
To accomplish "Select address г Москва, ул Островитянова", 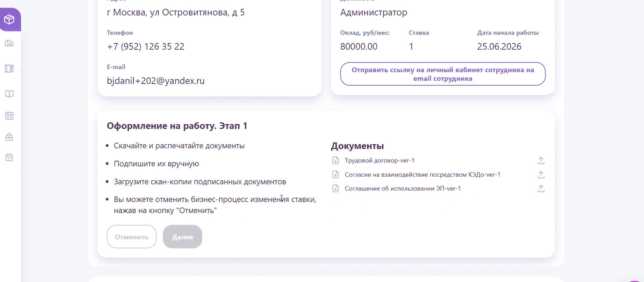I will 176,13.
